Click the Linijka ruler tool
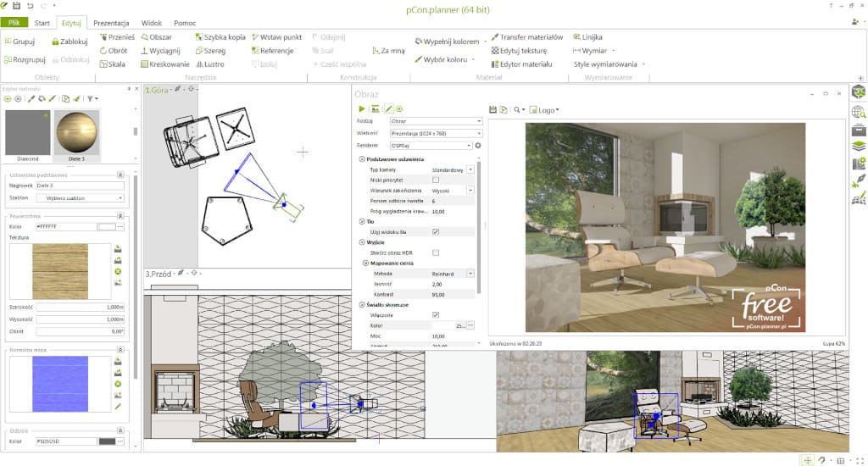 [x=587, y=37]
